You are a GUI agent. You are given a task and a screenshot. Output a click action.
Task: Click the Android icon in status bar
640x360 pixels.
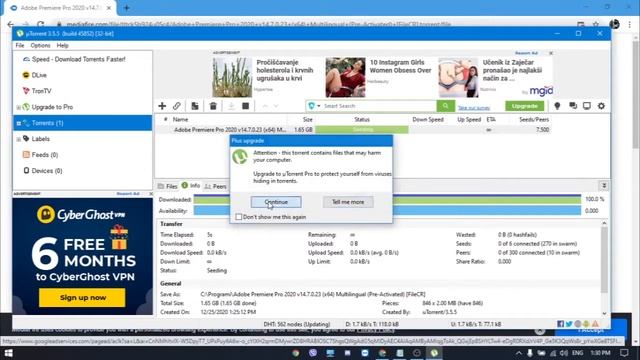click(586, 324)
